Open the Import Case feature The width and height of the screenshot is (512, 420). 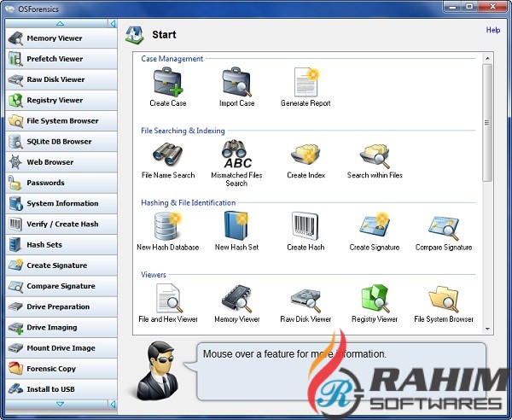tap(236, 87)
